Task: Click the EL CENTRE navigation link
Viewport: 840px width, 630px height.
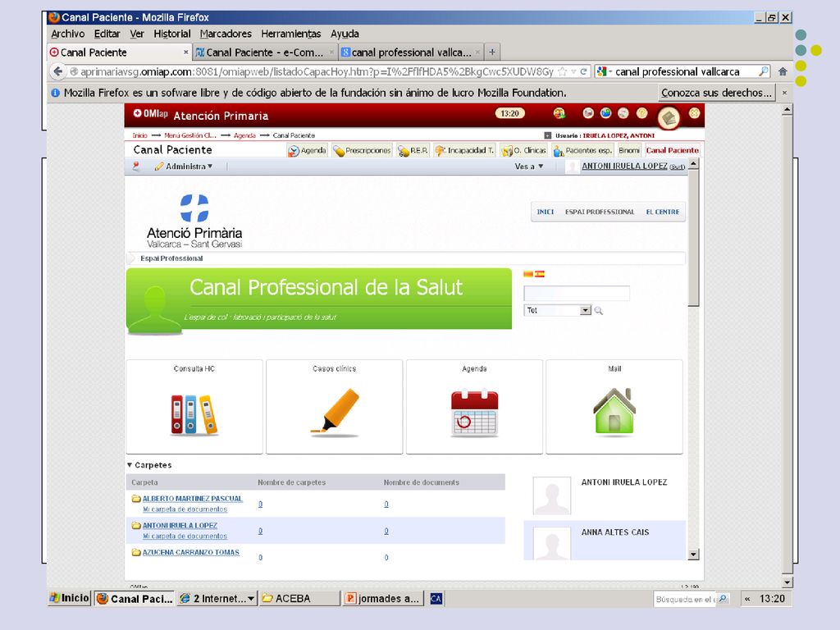Action: 663,212
